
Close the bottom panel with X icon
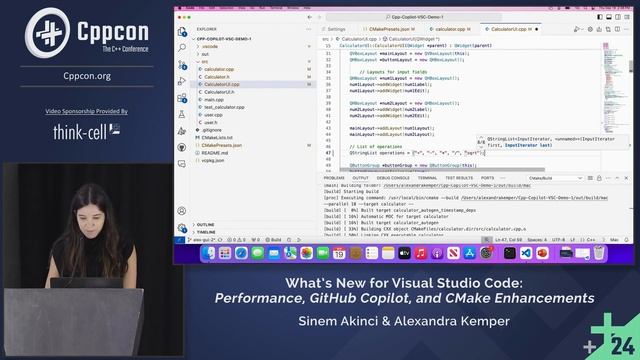[626, 178]
